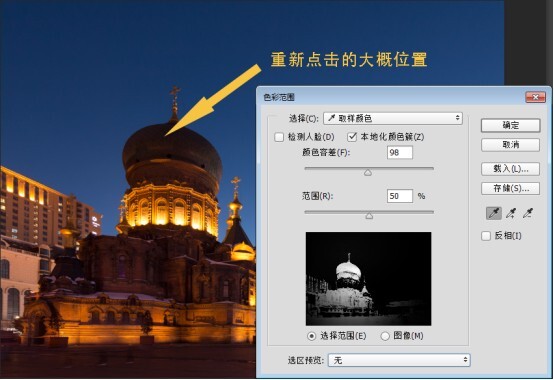Viewport: 554px width, 380px height.
Task: Click the 取消 button
Action: [511, 145]
